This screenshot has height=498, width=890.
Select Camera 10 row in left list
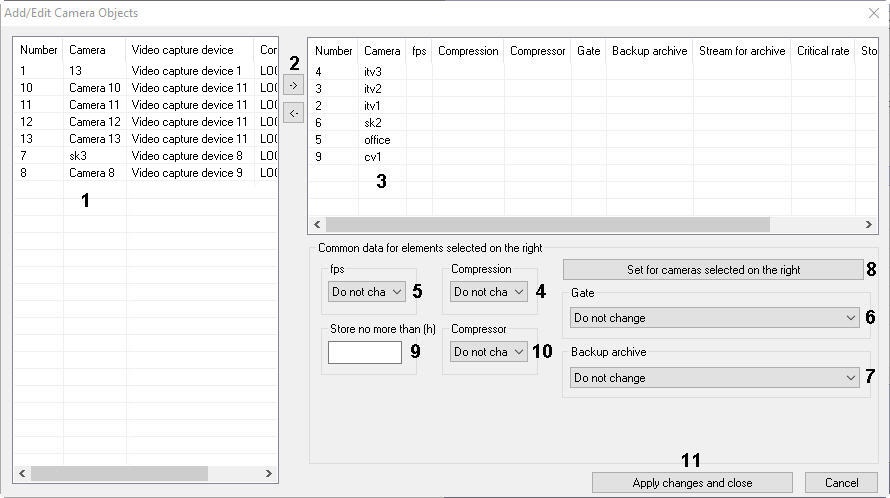coord(94,88)
